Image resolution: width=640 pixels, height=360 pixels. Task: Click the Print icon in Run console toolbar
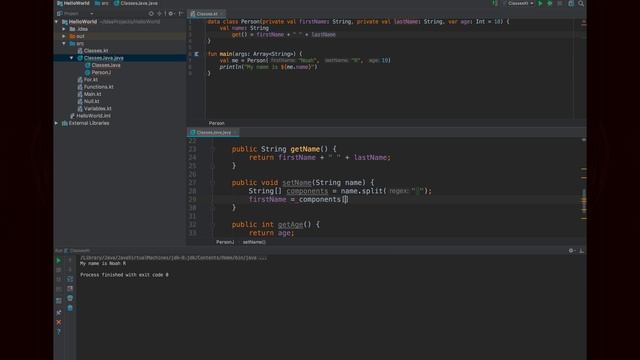(70, 298)
